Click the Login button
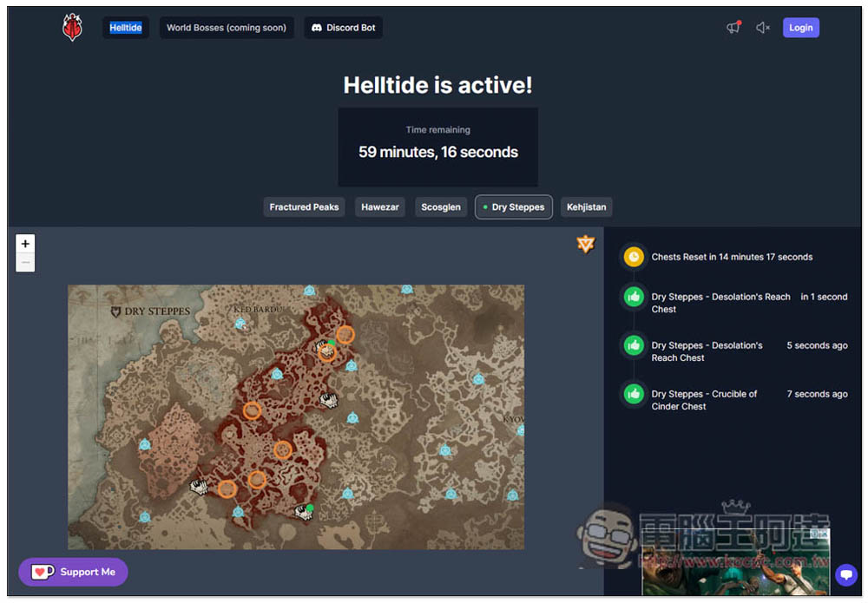 [800, 28]
